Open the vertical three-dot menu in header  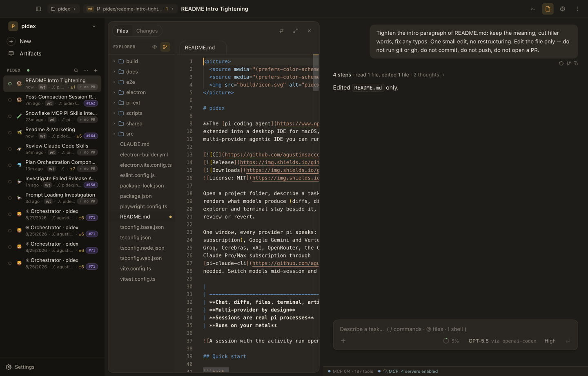tap(577, 9)
